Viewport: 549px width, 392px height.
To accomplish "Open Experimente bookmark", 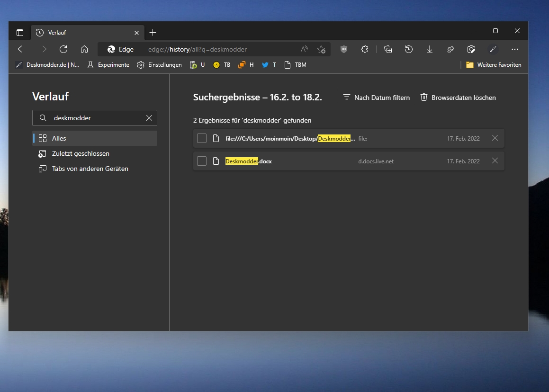I will [x=108, y=65].
